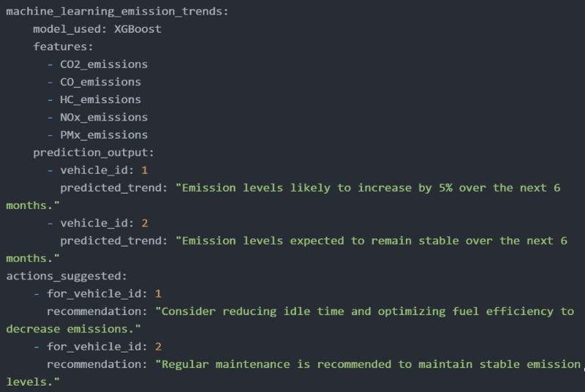Click for_vehicle_id value 1
This screenshot has height=392, width=585.
[158, 294]
